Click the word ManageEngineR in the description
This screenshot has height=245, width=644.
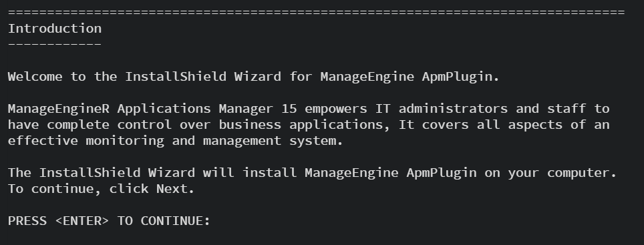(x=59, y=108)
